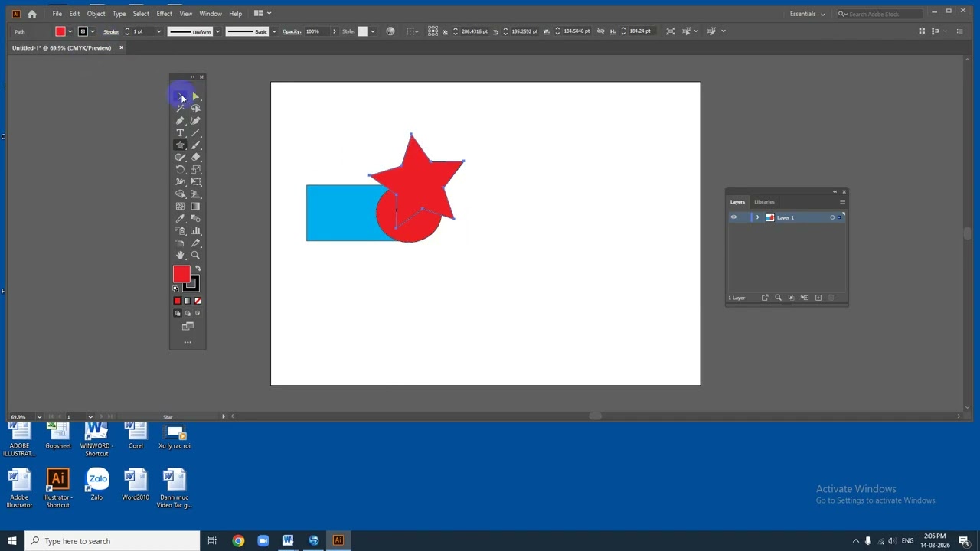
Task: Pick the Line Segment tool
Action: click(x=195, y=133)
